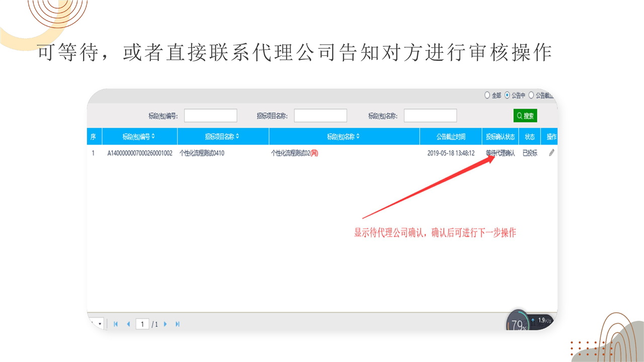Image resolution: width=644 pixels, height=362 pixels.
Task: Click the pencil edit icon in the 操作 column
Action: pyautogui.click(x=551, y=153)
